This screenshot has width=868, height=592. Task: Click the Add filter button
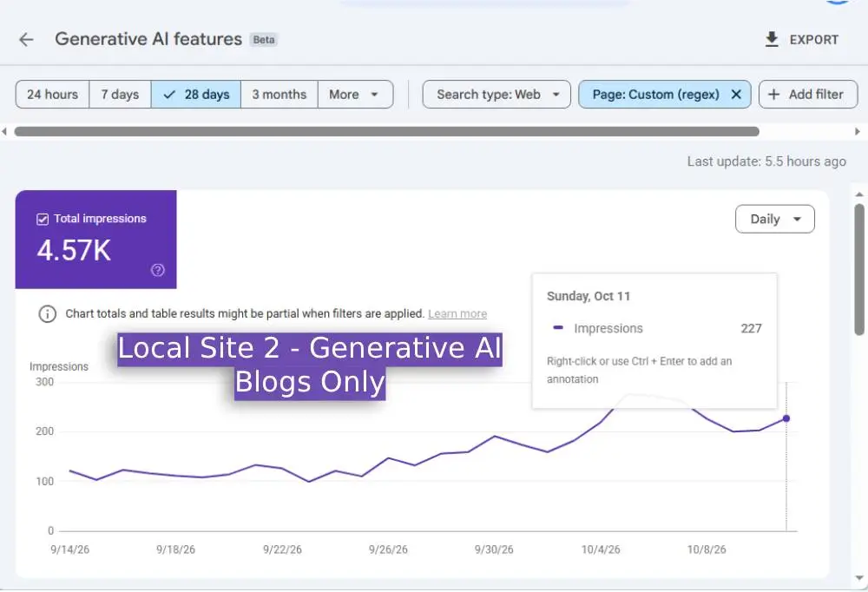[x=808, y=94]
